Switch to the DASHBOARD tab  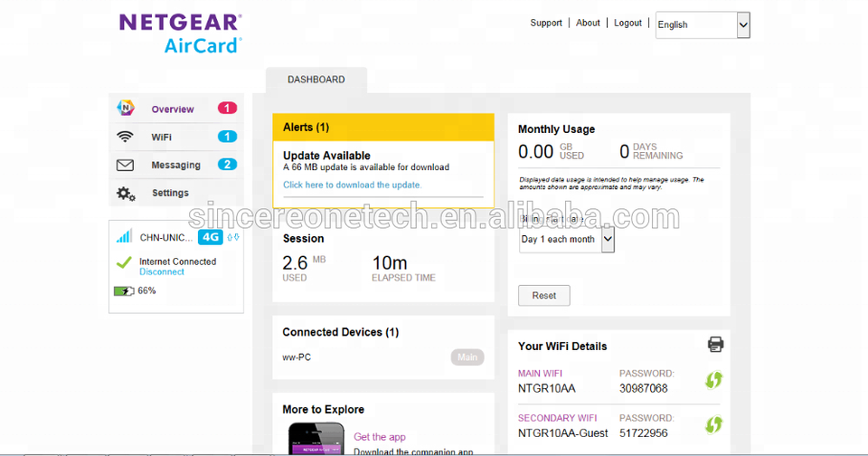316,80
